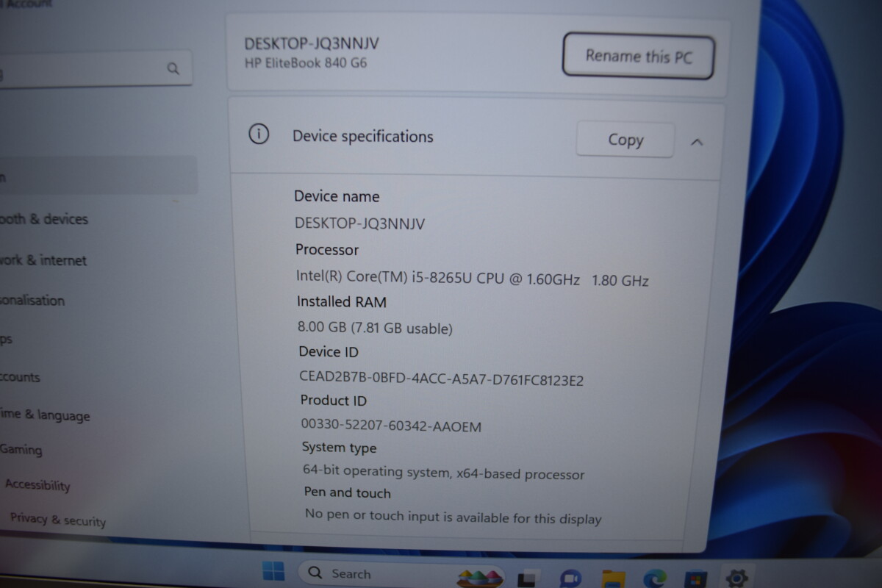Open Accessibility settings
882x588 pixels.
37,485
